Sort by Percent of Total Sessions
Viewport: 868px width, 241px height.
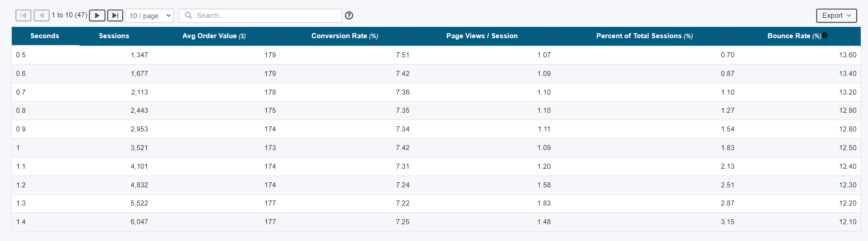[644, 36]
